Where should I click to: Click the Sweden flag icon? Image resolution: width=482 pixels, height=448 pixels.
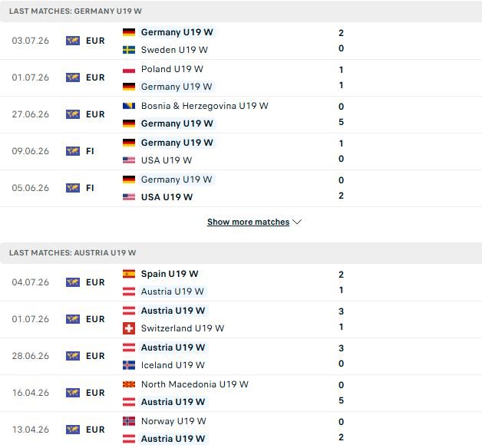tap(129, 50)
